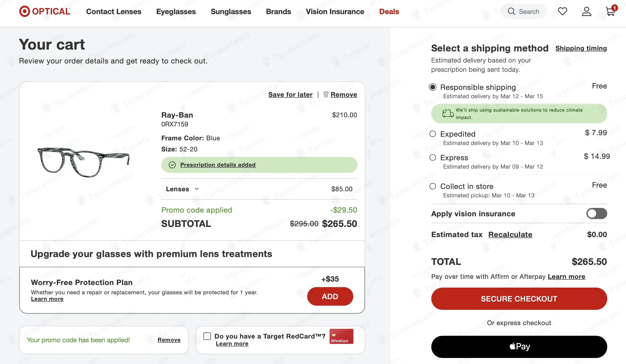This screenshot has height=364, width=626.
Task: Open the account profile icon
Action: coord(586,11)
